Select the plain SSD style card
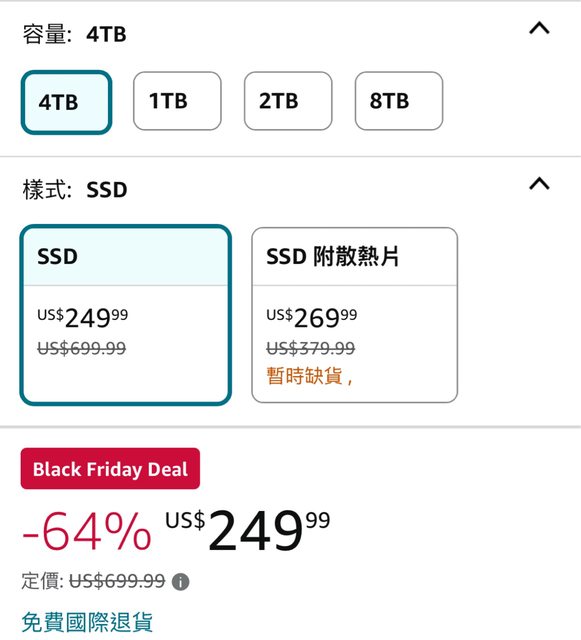 [126, 315]
